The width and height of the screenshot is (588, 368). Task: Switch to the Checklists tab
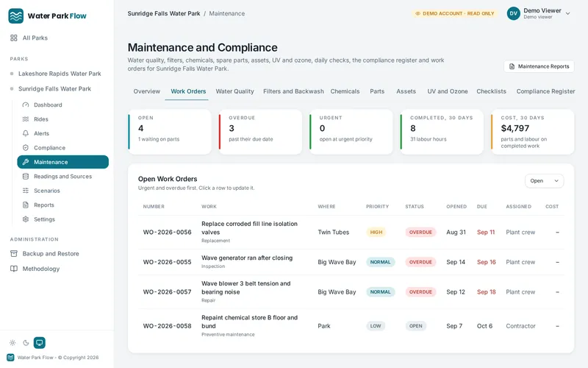coord(491,91)
